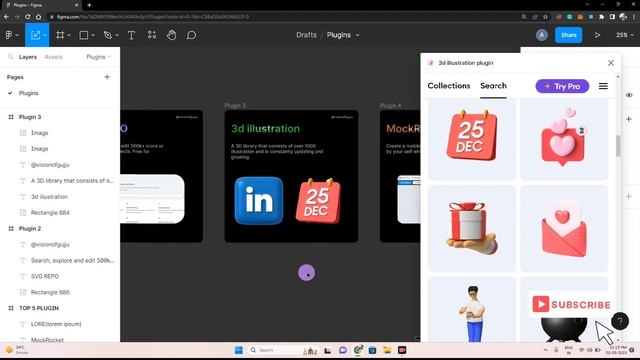Open the Resources tool
The width and height of the screenshot is (640, 360).
tap(152, 35)
